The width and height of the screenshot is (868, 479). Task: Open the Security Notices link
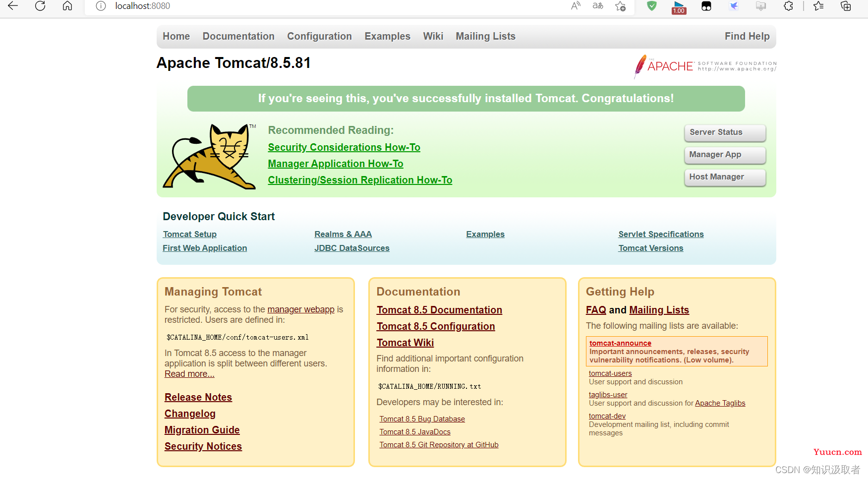pos(203,446)
